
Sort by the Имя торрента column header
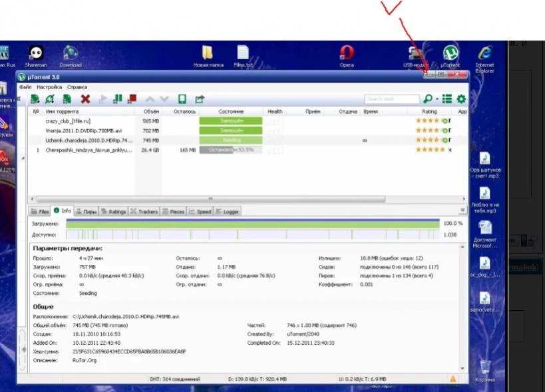pyautogui.click(x=62, y=112)
